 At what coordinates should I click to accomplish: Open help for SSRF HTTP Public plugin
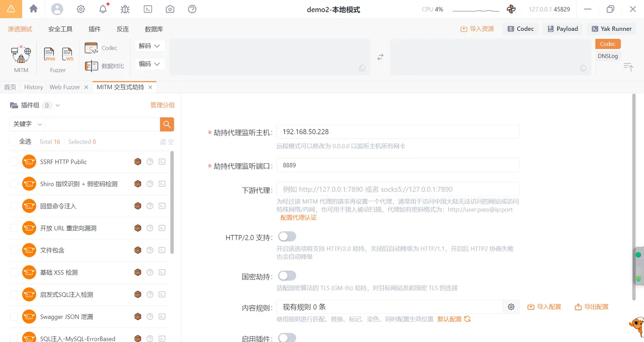coord(150,162)
